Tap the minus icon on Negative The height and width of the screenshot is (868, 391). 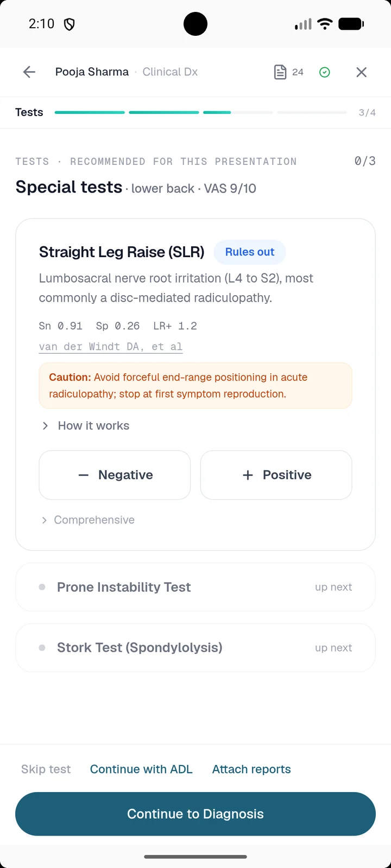[x=83, y=475]
